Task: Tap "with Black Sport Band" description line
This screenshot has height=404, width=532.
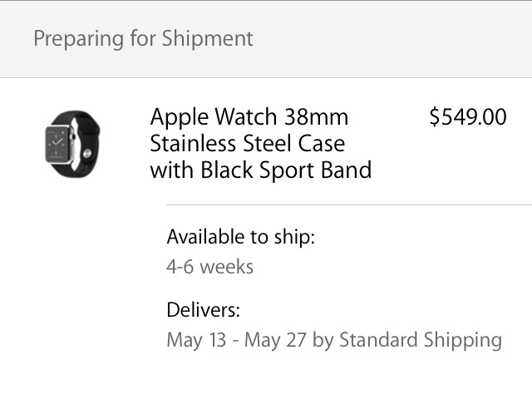Action: pos(260,170)
